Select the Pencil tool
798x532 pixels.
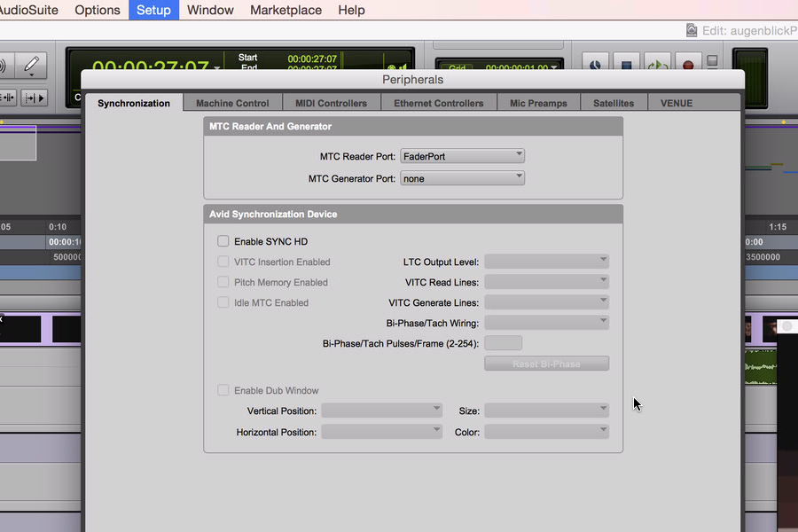31,65
